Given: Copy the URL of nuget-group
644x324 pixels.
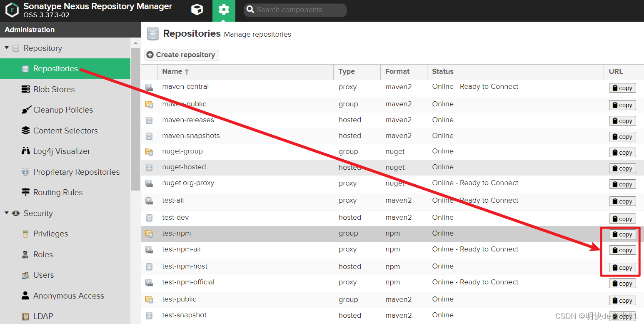Looking at the screenshot, I should (622, 152).
